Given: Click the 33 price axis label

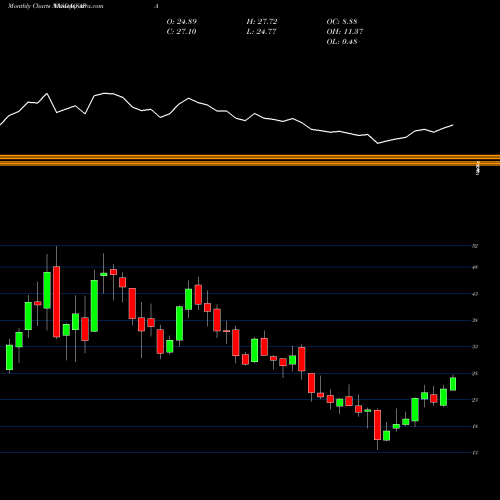Looking at the screenshot, I should tap(475, 347).
